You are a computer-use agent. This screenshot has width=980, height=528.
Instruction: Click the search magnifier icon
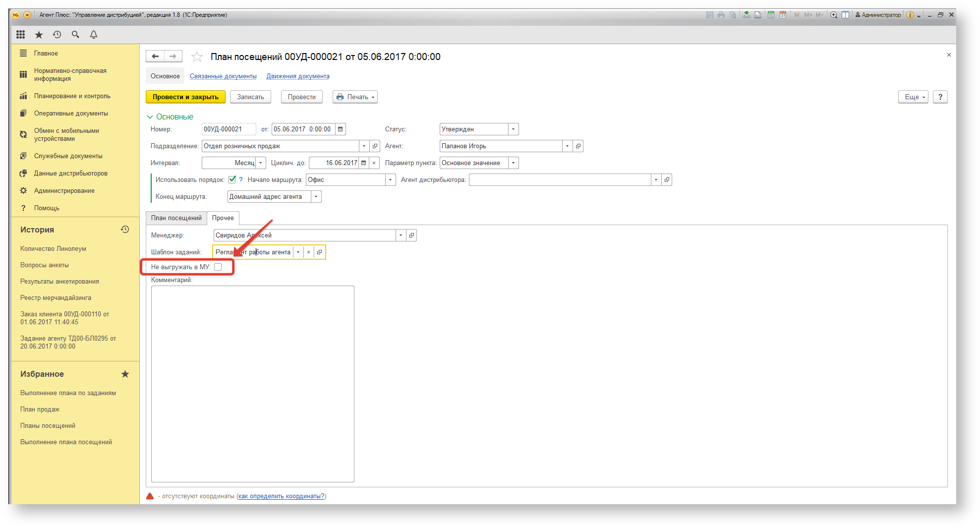coord(75,34)
